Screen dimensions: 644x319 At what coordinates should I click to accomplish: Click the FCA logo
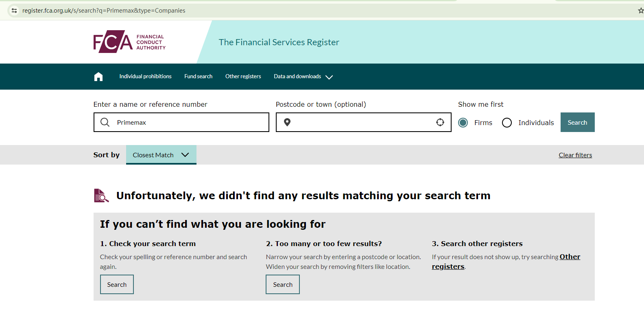pyautogui.click(x=129, y=42)
